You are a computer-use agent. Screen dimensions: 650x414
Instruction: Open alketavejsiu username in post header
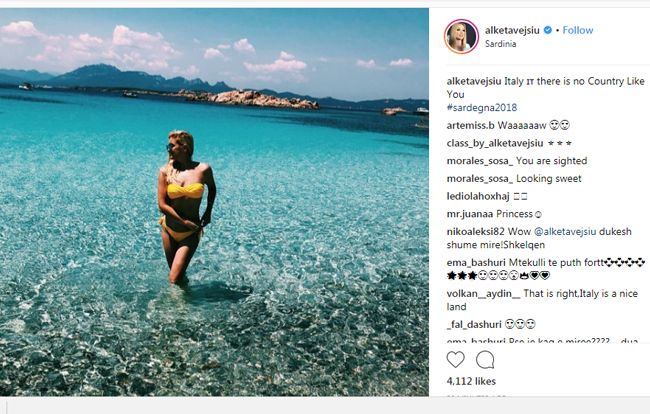coord(512,30)
